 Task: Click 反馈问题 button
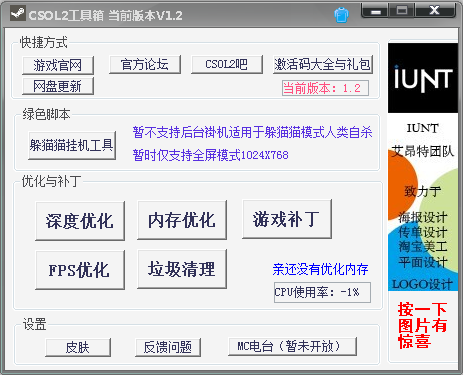coord(168,347)
